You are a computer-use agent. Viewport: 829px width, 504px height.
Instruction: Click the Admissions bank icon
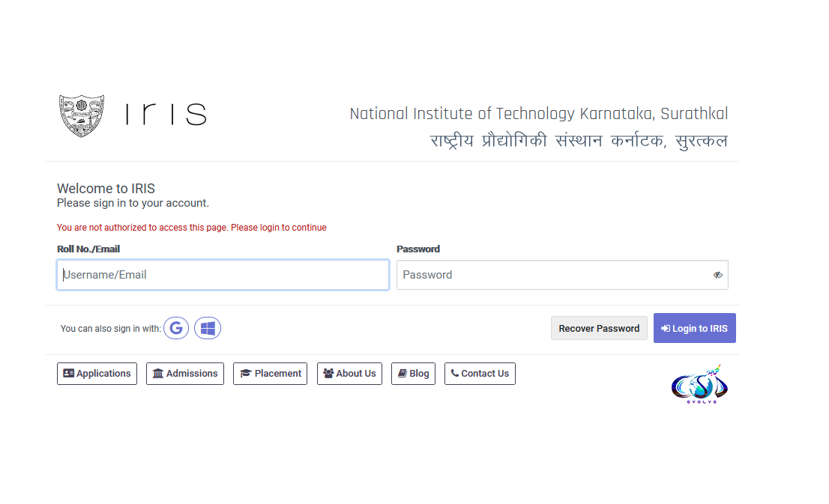[x=157, y=373]
